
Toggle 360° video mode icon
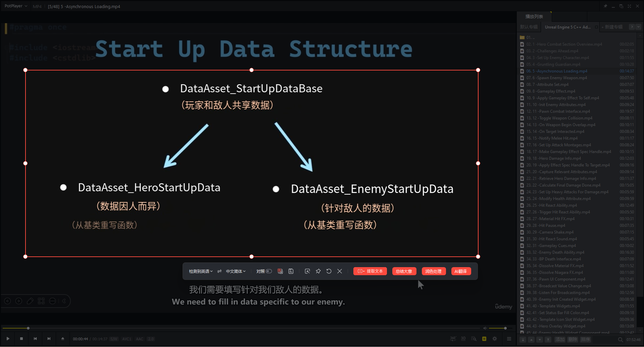click(453, 339)
